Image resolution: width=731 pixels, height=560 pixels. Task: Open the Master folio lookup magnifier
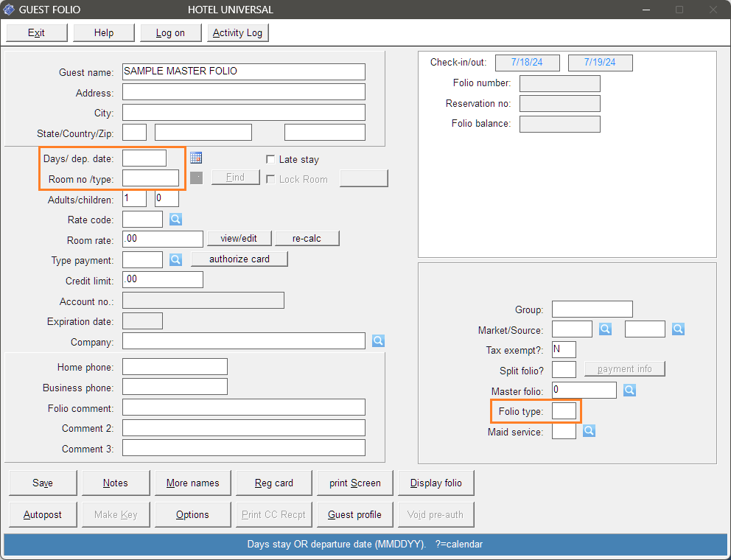click(x=629, y=391)
